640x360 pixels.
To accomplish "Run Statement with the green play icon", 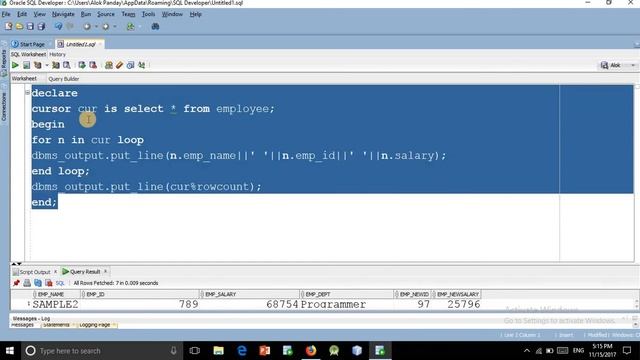I will point(15,65).
